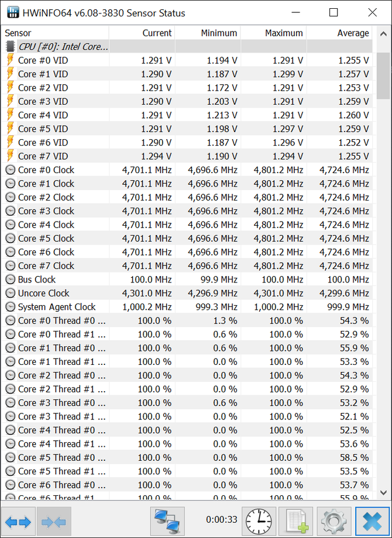Open sensor settings gear icon
This screenshot has height=538, width=392.
[x=333, y=520]
